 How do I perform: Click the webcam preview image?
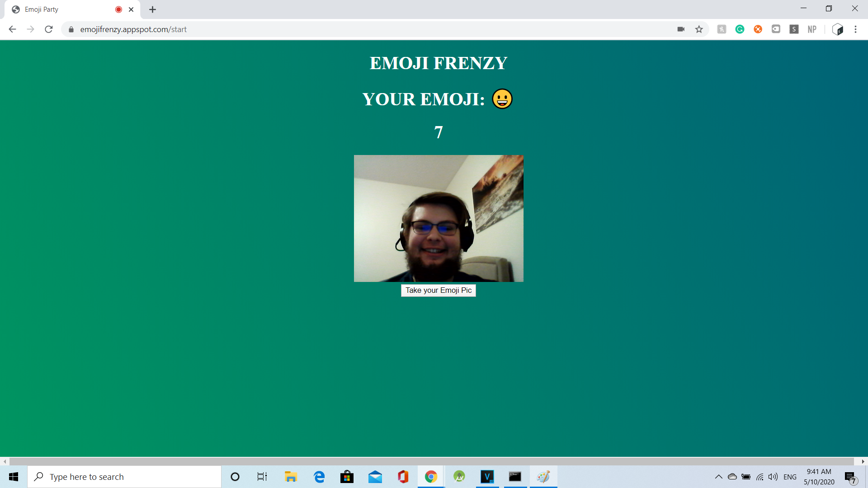click(x=438, y=218)
